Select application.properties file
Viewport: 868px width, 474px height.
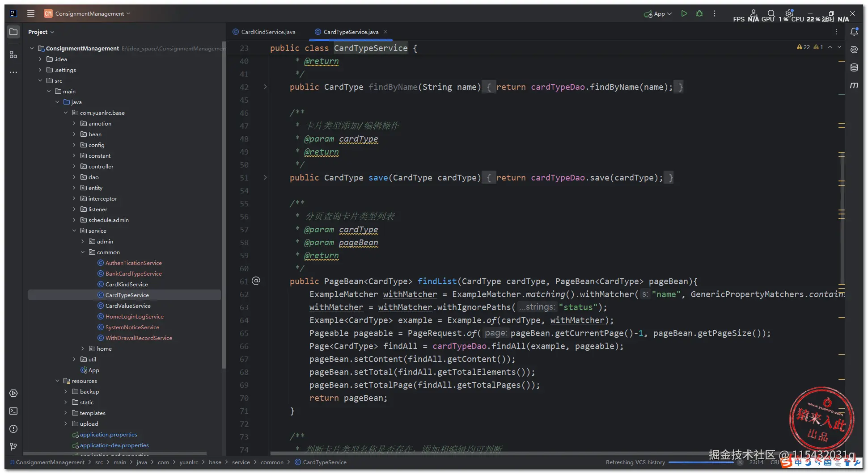coord(109,434)
